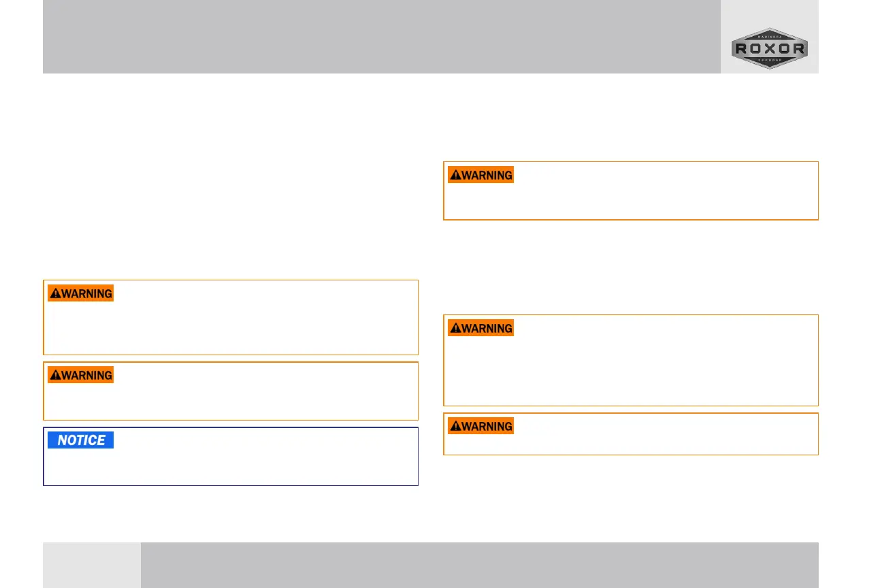Click the empty area right of the bottom-right WARNING badge
Viewport: 882px width, 588px height.
(664, 427)
